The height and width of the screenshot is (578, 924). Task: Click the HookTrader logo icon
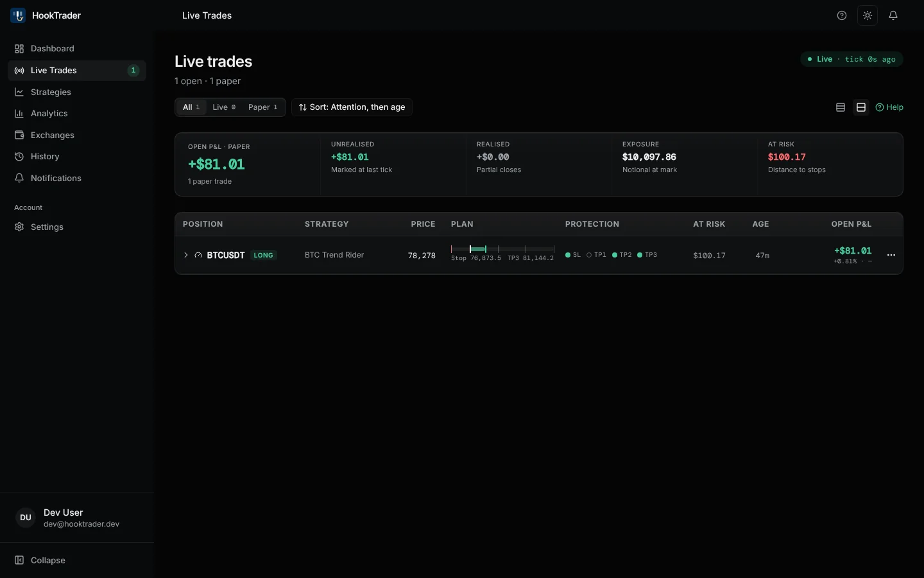click(18, 15)
